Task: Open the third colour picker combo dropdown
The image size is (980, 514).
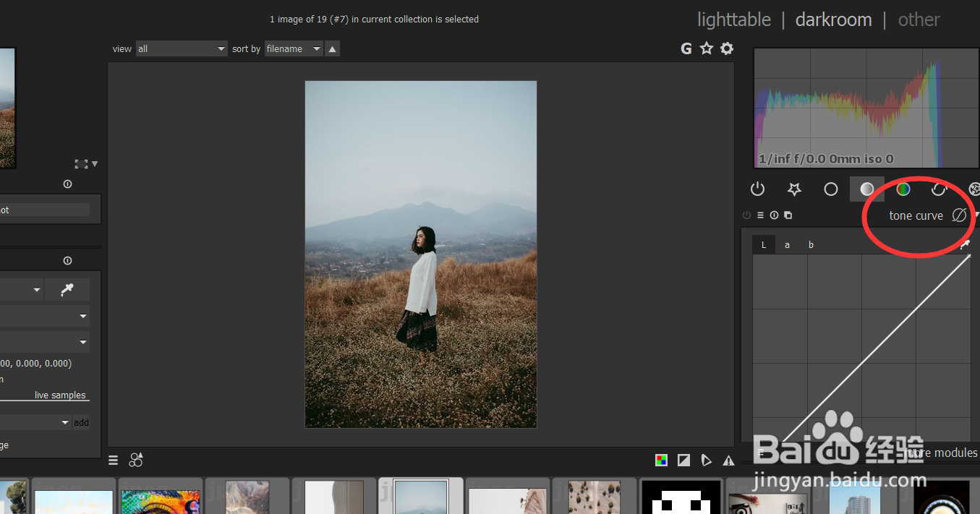Action: click(45, 342)
